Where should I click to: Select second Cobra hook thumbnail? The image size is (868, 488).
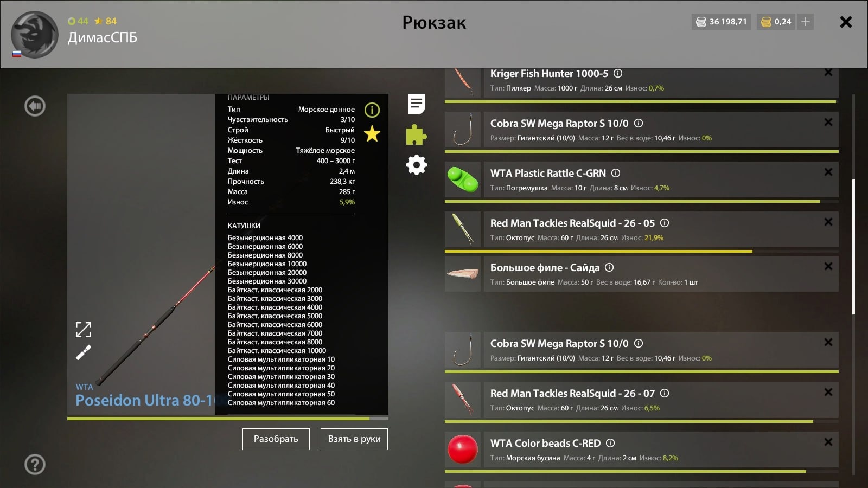[x=463, y=350]
